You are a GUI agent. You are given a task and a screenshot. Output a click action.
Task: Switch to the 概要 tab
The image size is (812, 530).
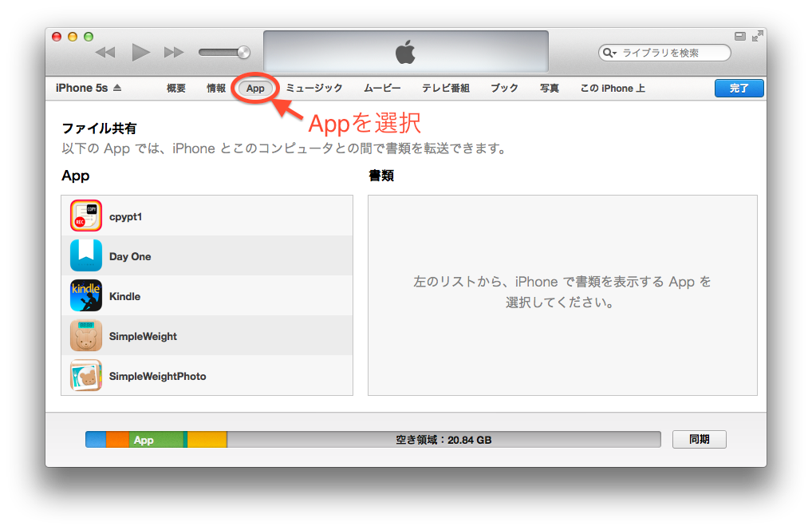click(176, 89)
